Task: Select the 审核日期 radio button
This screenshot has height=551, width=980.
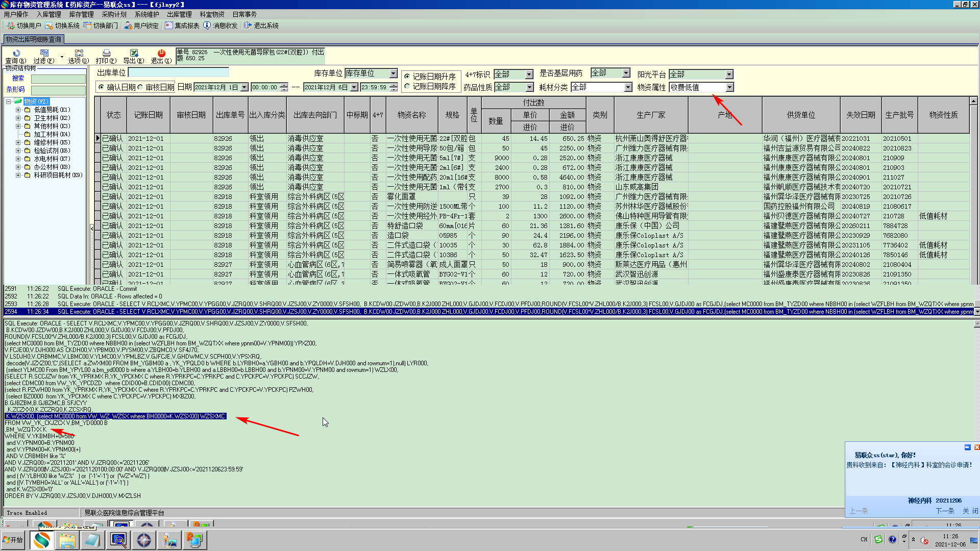Action: [140, 87]
